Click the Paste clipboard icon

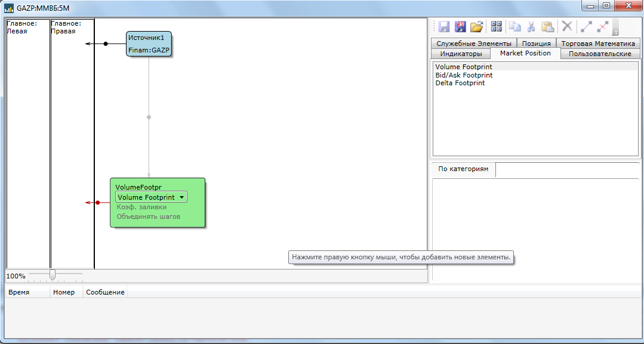click(547, 27)
